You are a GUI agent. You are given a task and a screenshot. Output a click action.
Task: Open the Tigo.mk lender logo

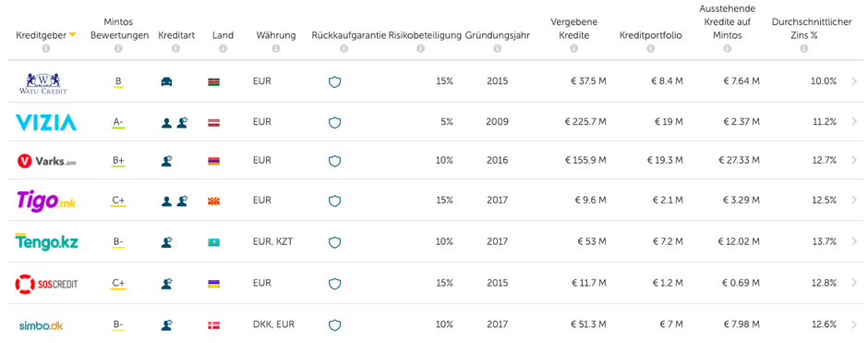coord(46,200)
